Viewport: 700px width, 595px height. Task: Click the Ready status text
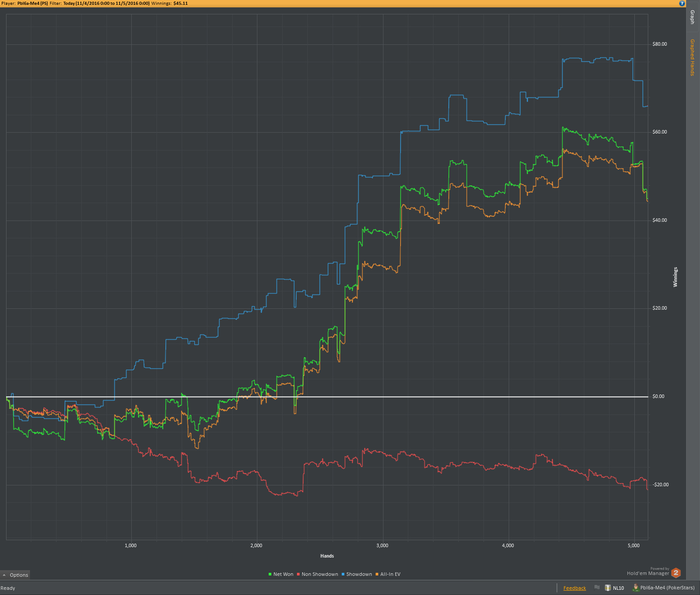pyautogui.click(x=8, y=588)
